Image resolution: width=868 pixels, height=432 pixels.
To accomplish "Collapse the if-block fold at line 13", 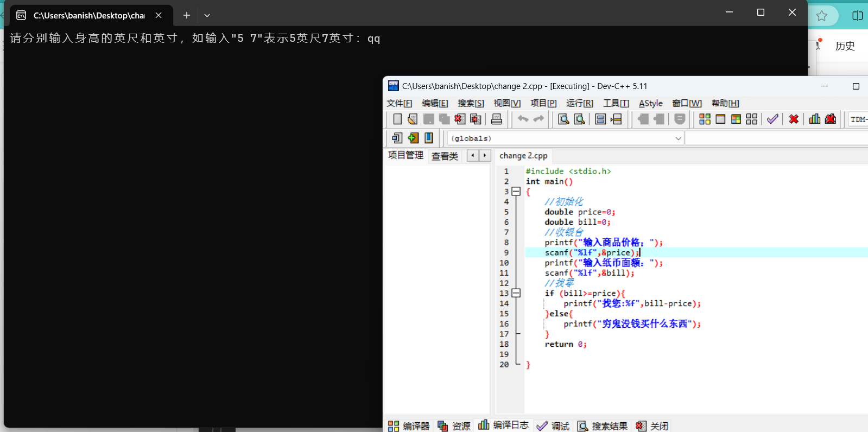I will coord(516,293).
